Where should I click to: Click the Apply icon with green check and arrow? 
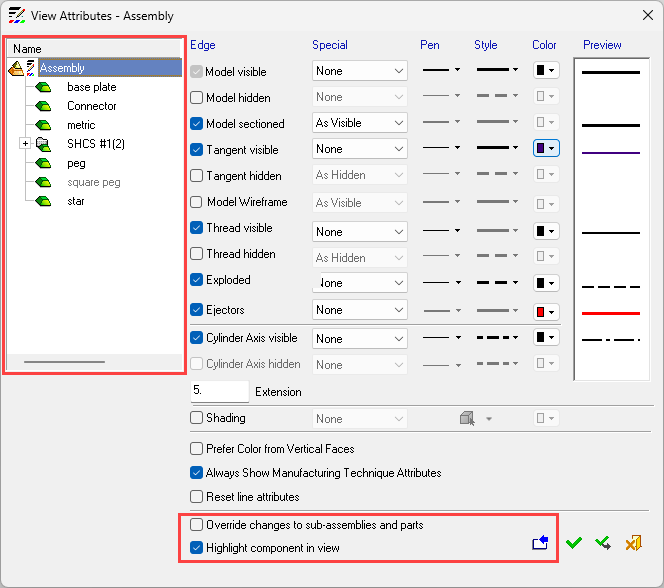603,543
